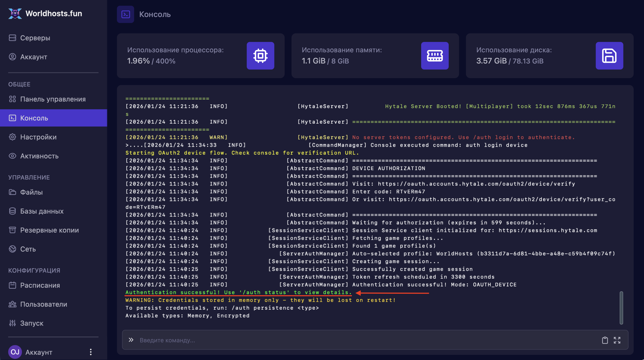Open the Запуск startup settings
The height and width of the screenshot is (360, 644).
(31, 323)
